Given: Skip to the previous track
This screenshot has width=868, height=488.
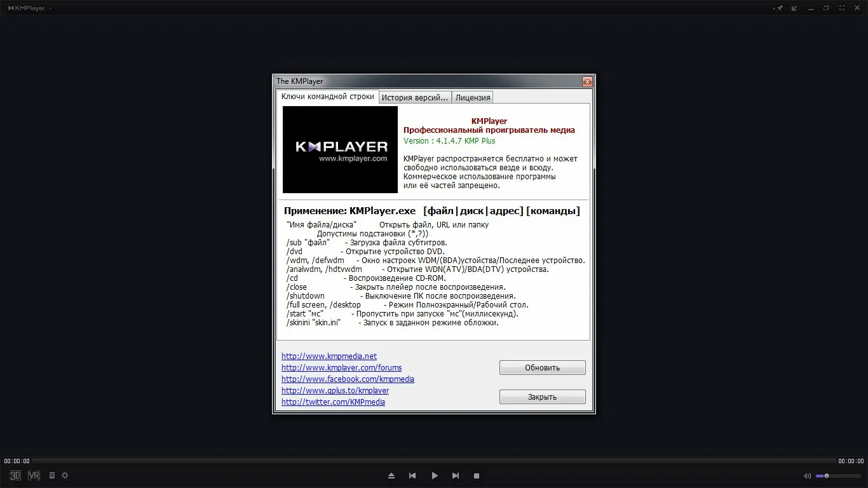Looking at the screenshot, I should 412,476.
